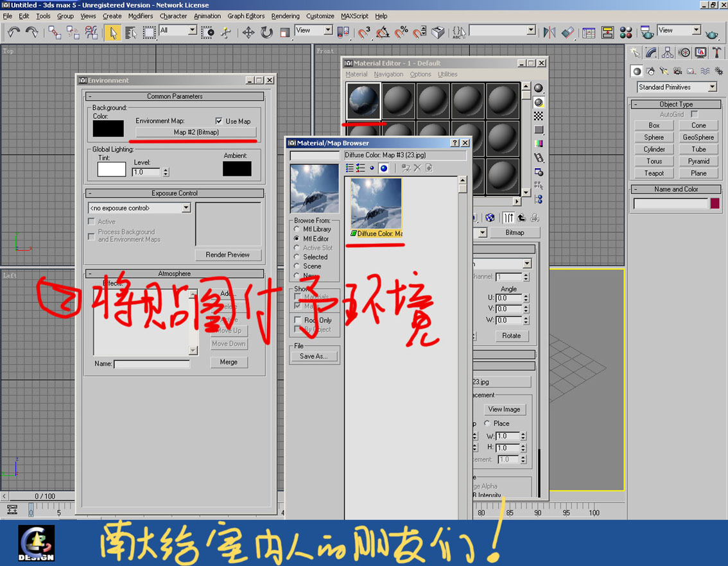This screenshot has width=728, height=566.
Task: Click the Sample Type sphere in Material Editor
Action: click(539, 88)
